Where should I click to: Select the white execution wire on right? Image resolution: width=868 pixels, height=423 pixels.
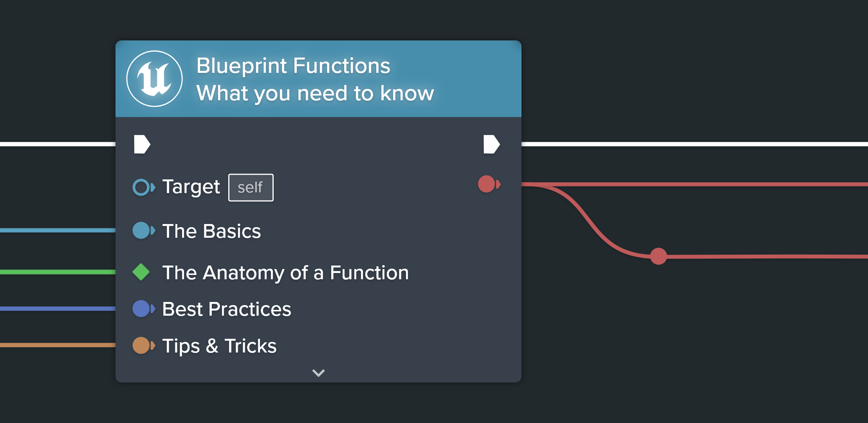point(695,144)
